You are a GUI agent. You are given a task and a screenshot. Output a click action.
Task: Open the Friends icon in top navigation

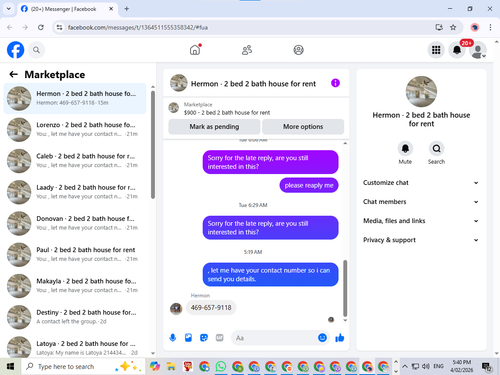(x=247, y=50)
